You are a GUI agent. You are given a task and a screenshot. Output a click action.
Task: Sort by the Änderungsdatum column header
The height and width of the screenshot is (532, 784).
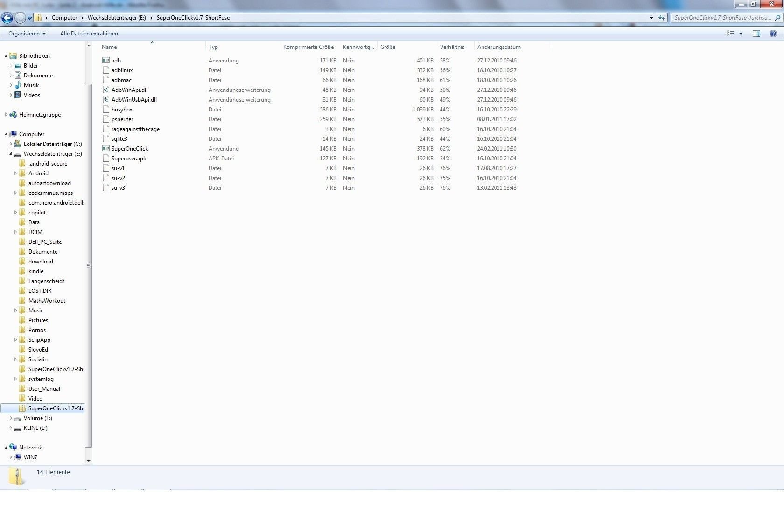click(x=499, y=47)
